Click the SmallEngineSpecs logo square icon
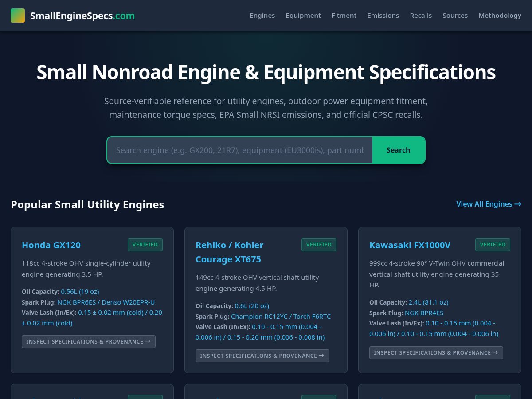This screenshot has width=532, height=399. coord(18,16)
